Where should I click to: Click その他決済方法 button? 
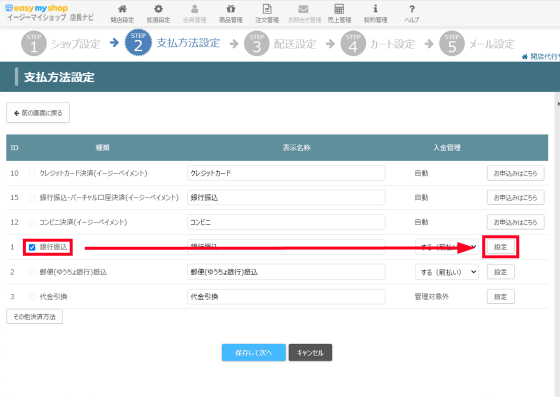[34, 317]
